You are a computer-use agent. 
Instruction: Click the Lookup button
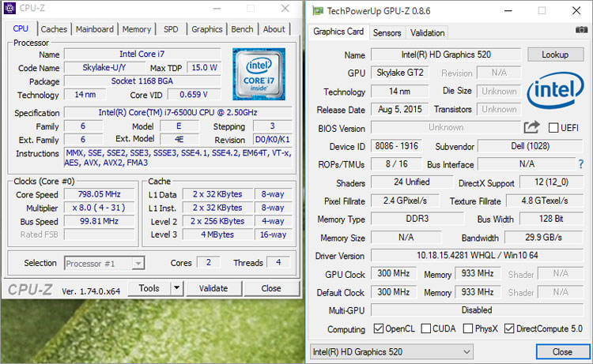point(555,54)
